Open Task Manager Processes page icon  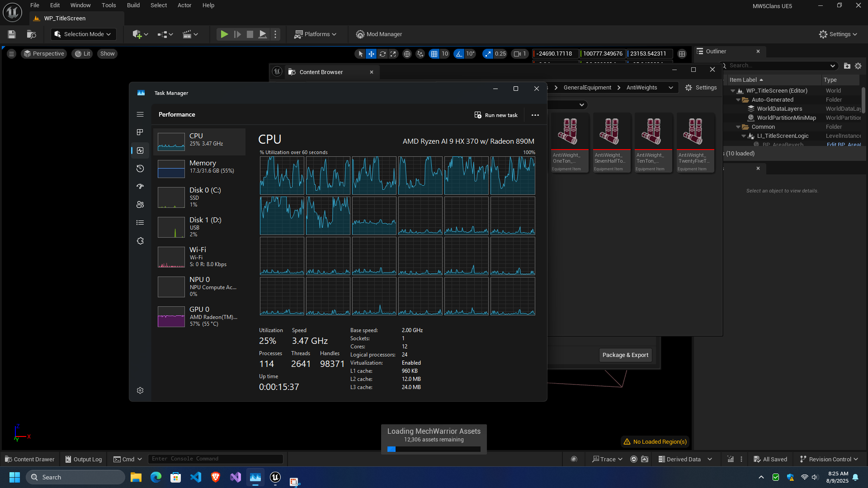pos(140,132)
